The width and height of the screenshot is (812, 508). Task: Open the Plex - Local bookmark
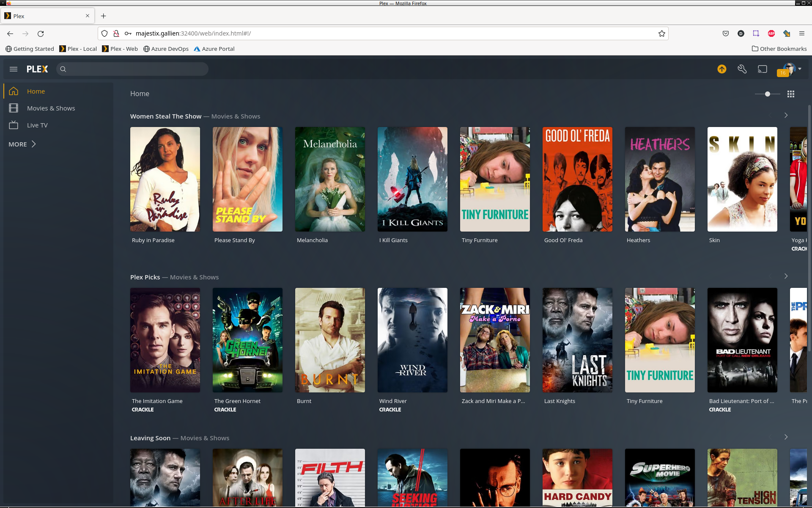78,49
